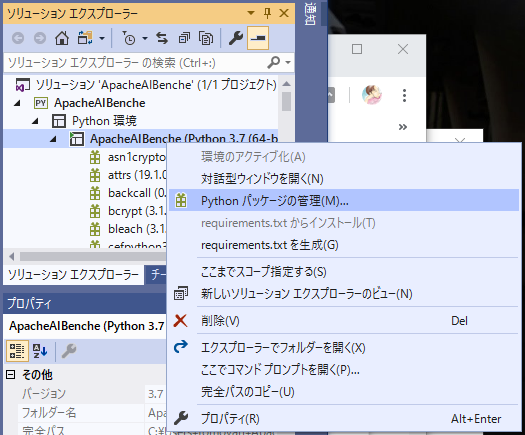Click the Property Pages wrench in Properties
Screen dimensions: 525x435
click(x=69, y=351)
